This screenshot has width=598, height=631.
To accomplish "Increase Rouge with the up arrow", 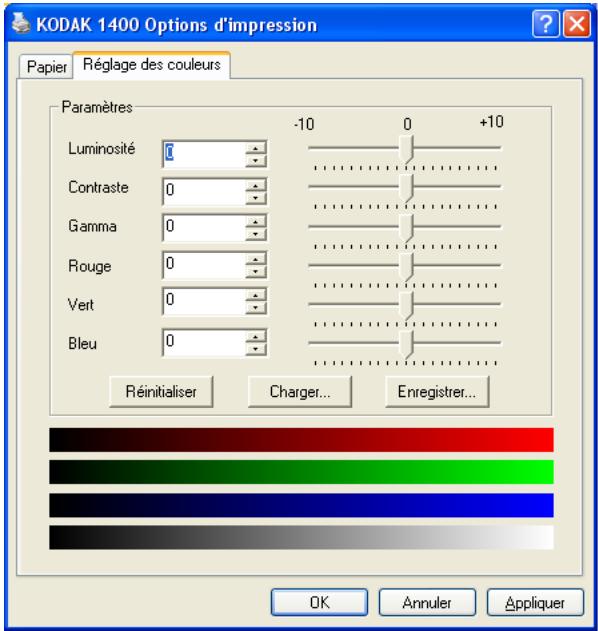I will click(256, 259).
